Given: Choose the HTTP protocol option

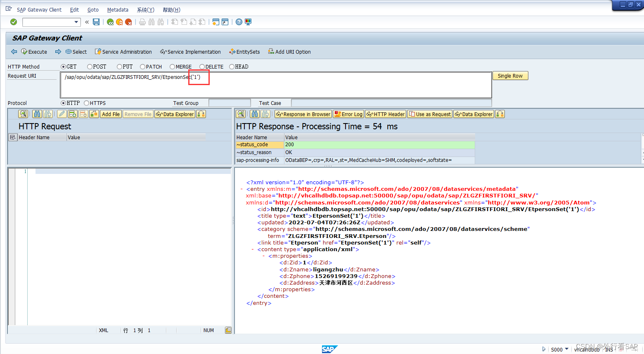Looking at the screenshot, I should (x=64, y=103).
